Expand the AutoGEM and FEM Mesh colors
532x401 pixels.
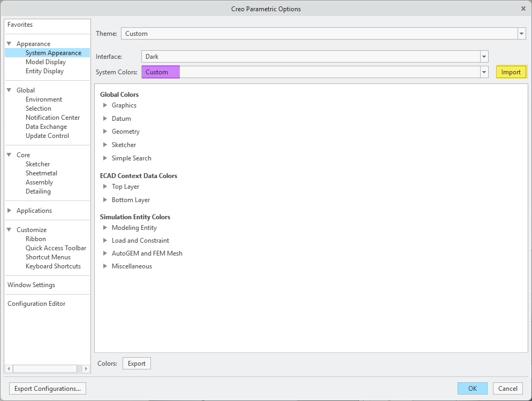(x=105, y=253)
